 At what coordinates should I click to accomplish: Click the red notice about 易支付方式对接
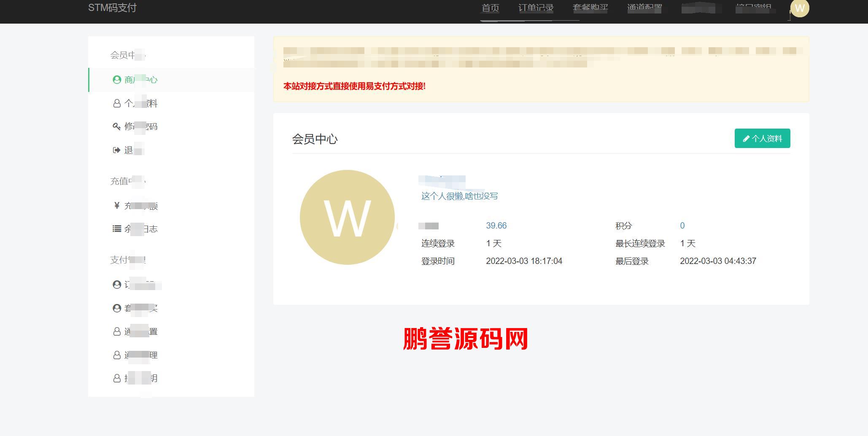tap(354, 86)
